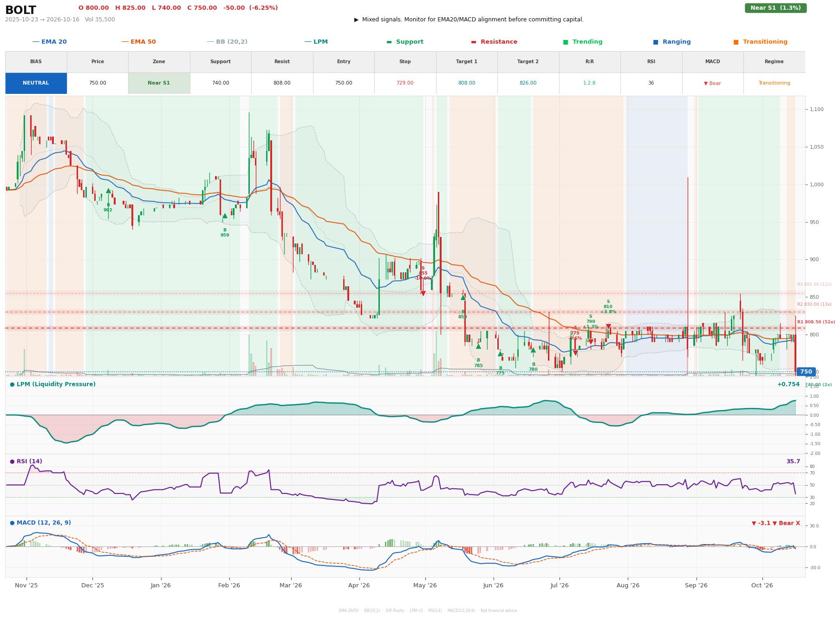Click the R1 808.50 (52x) resistance label

tap(816, 322)
